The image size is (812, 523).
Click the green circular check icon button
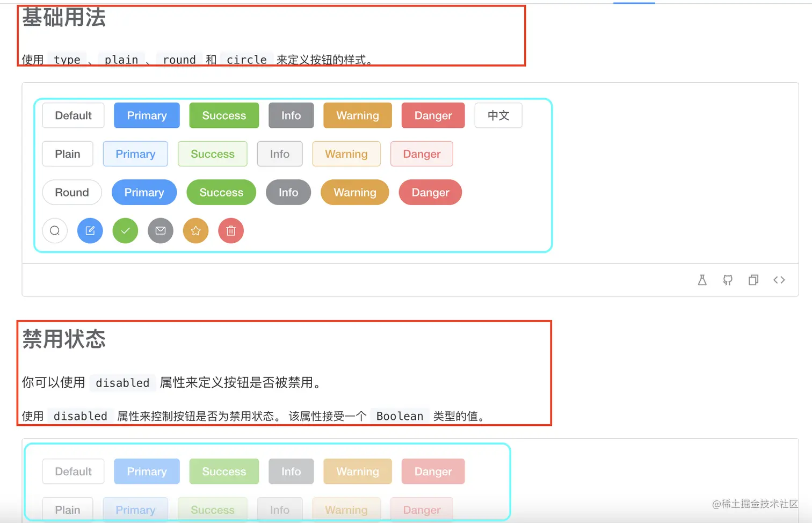coord(125,230)
